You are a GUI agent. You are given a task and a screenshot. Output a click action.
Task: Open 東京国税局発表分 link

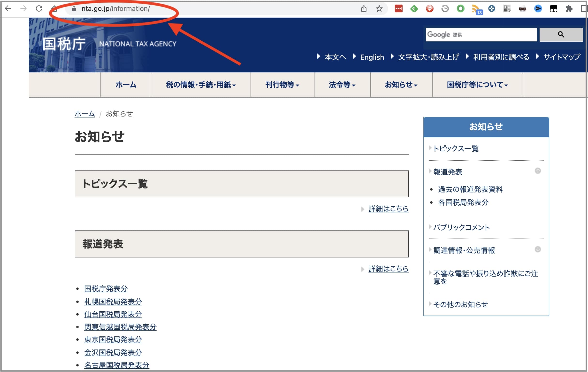113,340
